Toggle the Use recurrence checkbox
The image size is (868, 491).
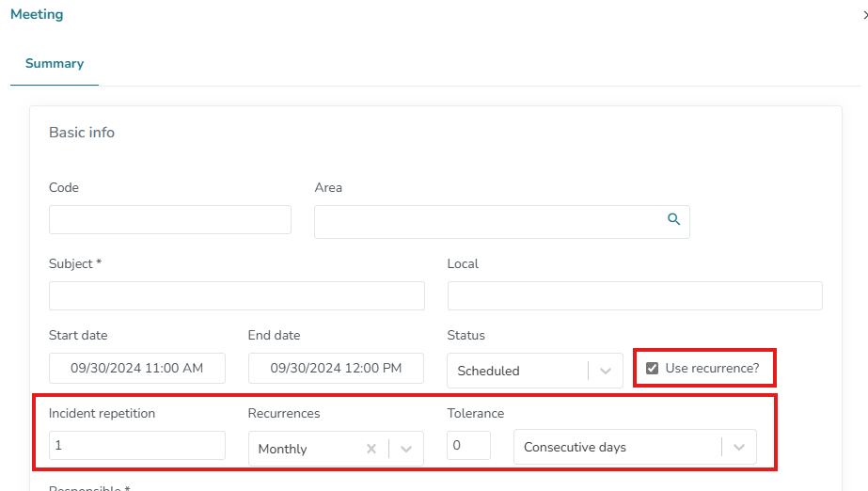(653, 368)
